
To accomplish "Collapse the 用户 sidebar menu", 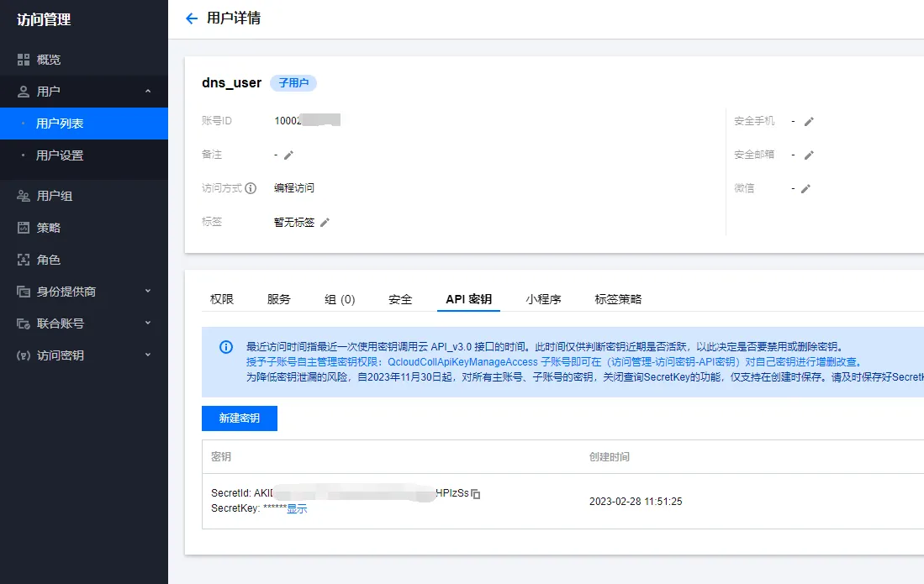I will [148, 92].
